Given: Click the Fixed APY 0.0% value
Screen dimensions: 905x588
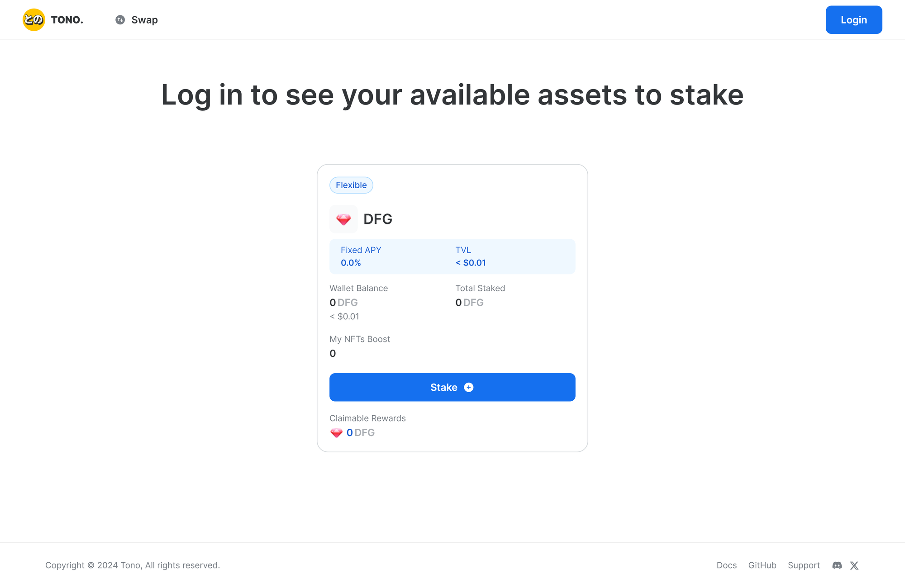Looking at the screenshot, I should click(351, 263).
